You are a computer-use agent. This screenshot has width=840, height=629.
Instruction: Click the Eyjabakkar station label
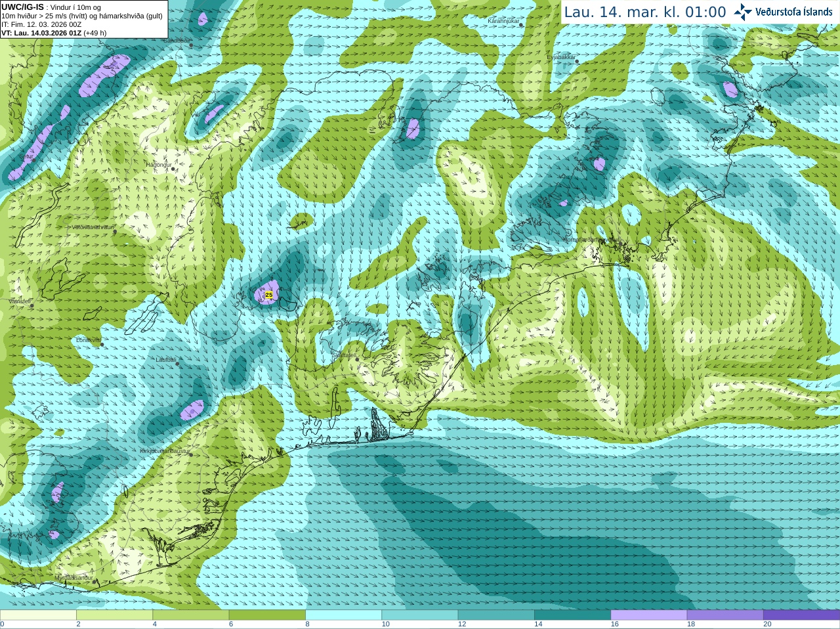tap(561, 57)
